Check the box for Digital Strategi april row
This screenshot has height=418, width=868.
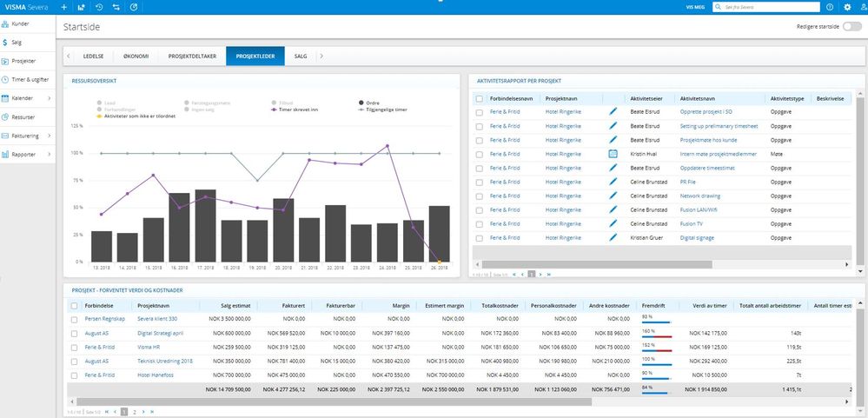74,334
